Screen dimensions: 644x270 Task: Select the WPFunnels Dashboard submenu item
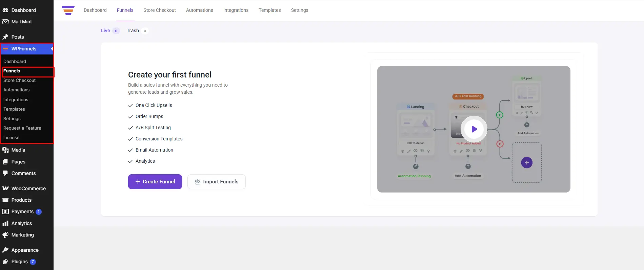pos(15,61)
